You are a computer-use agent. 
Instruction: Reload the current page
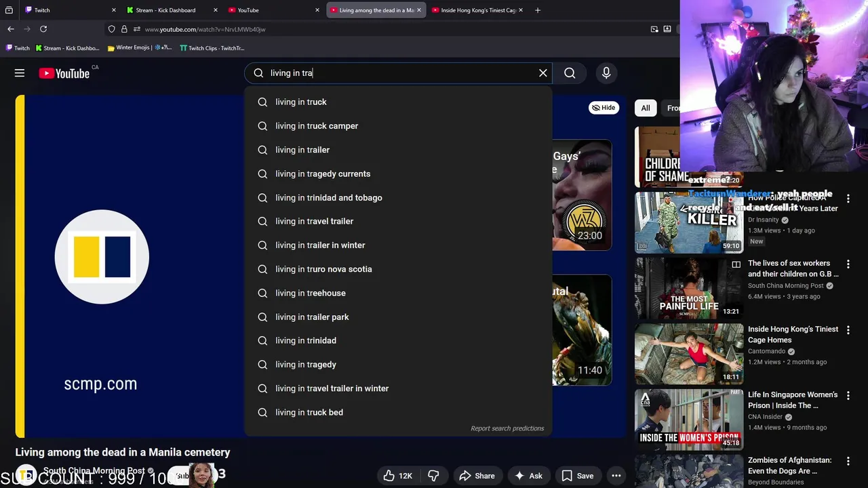(x=43, y=29)
